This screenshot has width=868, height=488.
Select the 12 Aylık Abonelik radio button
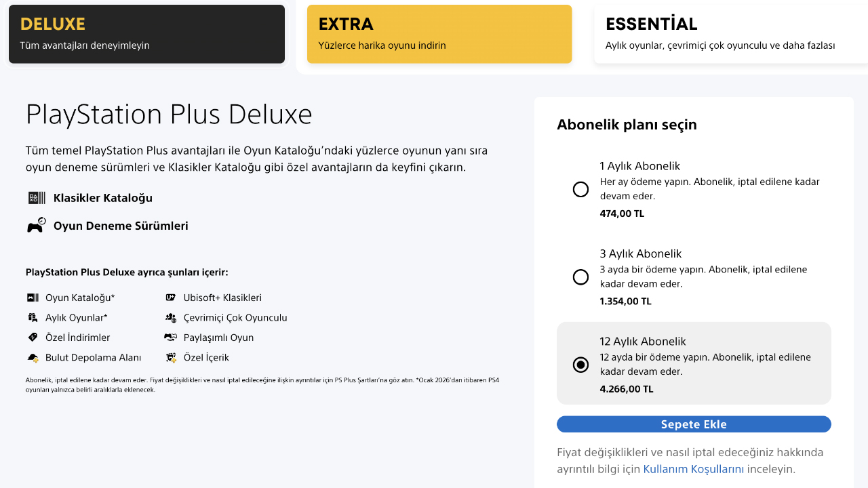tap(580, 365)
